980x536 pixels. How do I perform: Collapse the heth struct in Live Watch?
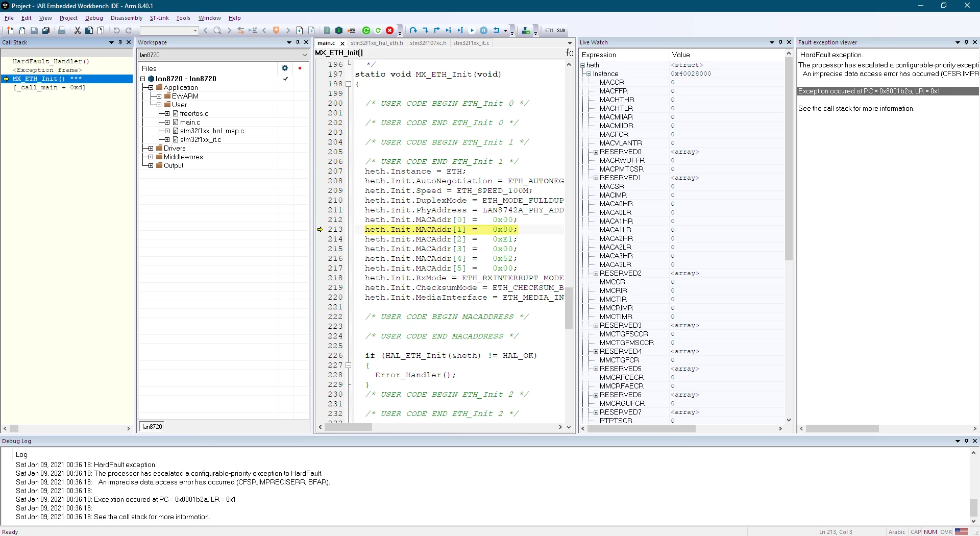click(x=583, y=65)
